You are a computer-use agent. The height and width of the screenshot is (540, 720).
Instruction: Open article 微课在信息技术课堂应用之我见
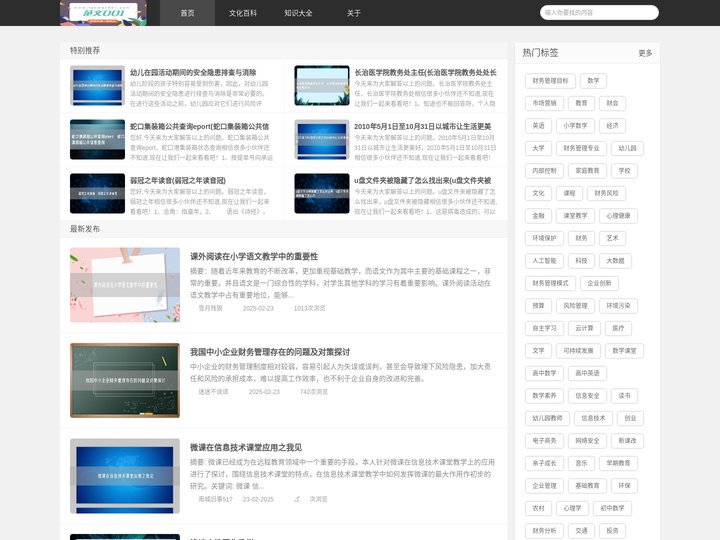(246, 447)
